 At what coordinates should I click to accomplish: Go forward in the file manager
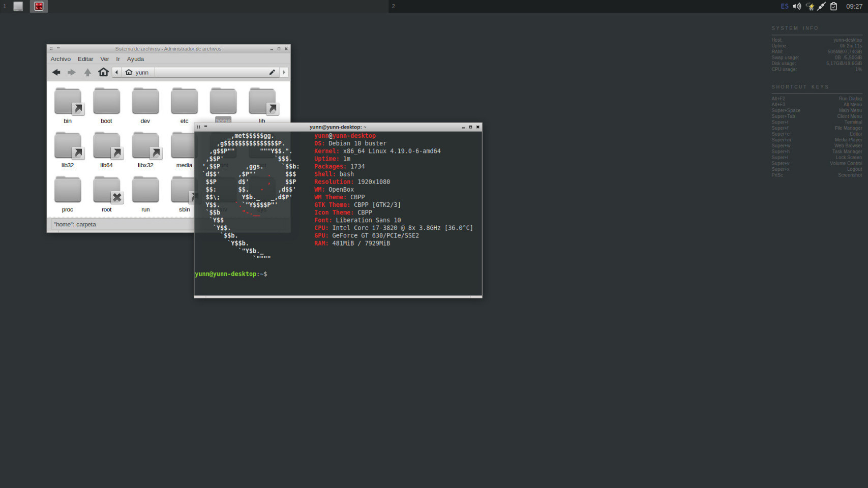pyautogui.click(x=72, y=72)
